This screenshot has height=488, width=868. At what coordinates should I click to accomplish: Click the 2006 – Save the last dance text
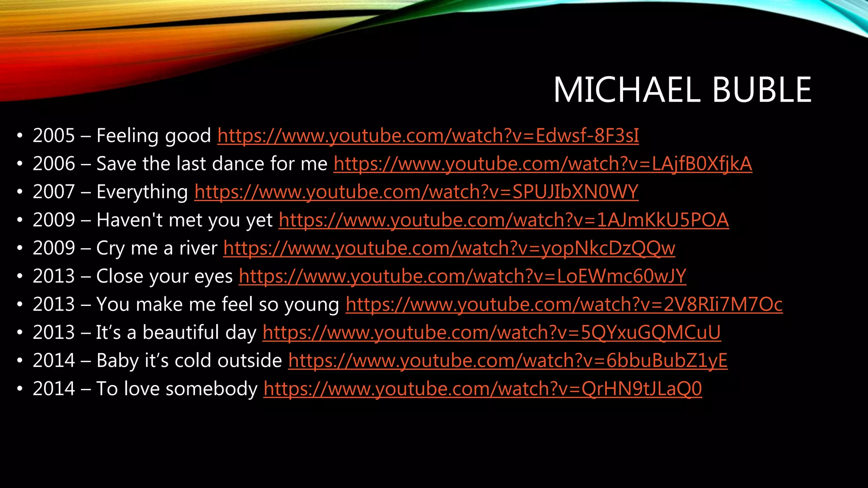(180, 164)
